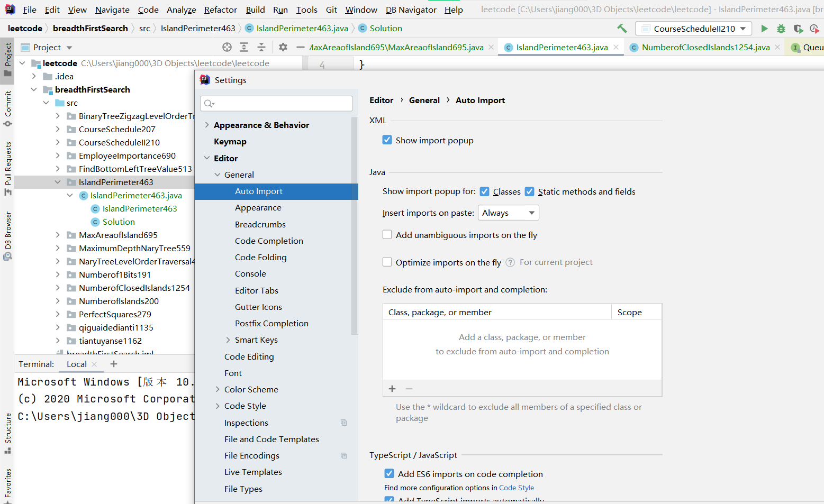This screenshot has height=504, width=824.
Task: Hide the Project panel with minus icon
Action: (x=301, y=47)
